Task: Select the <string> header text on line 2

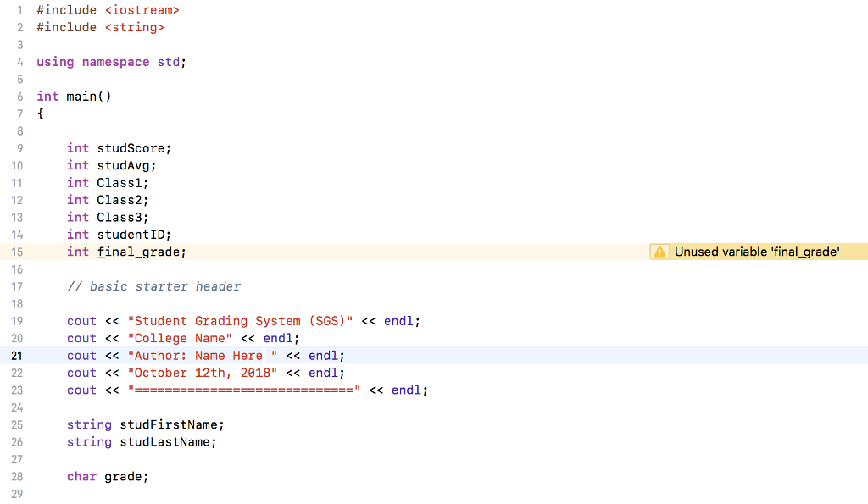Action: pyautogui.click(x=134, y=26)
